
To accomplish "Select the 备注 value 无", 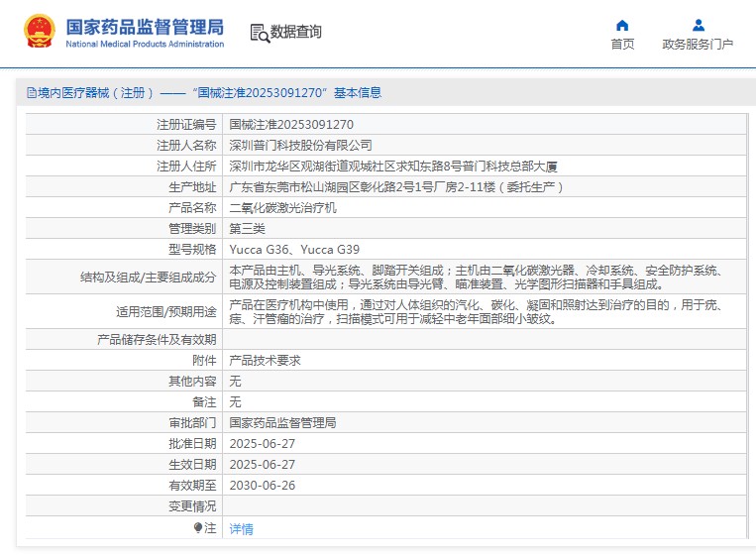I will pos(235,401).
